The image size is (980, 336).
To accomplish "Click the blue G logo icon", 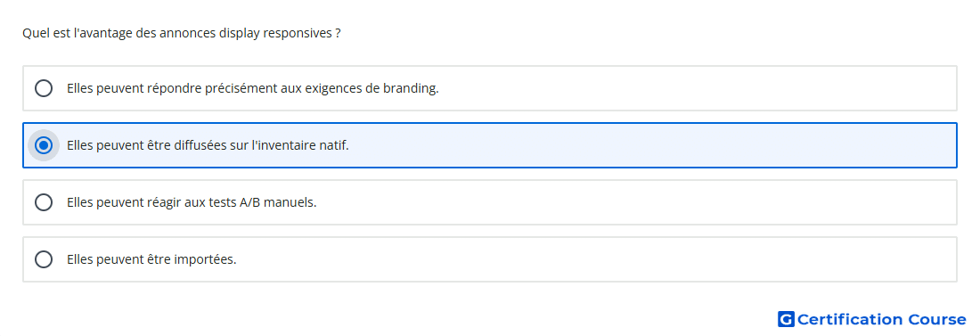I will 786,319.
